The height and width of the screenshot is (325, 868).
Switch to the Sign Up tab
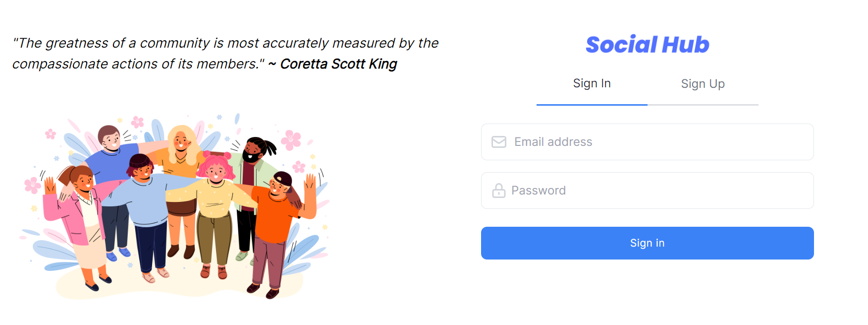[703, 84]
